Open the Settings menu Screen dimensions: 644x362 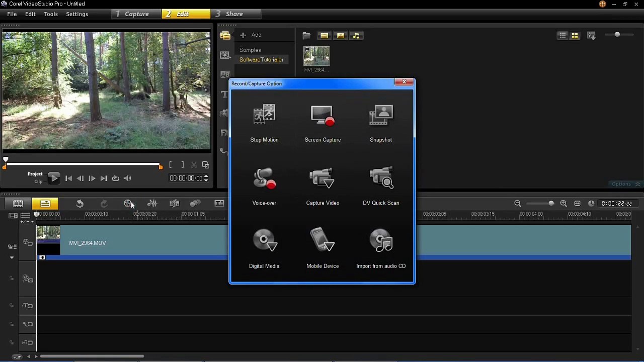[77, 14]
